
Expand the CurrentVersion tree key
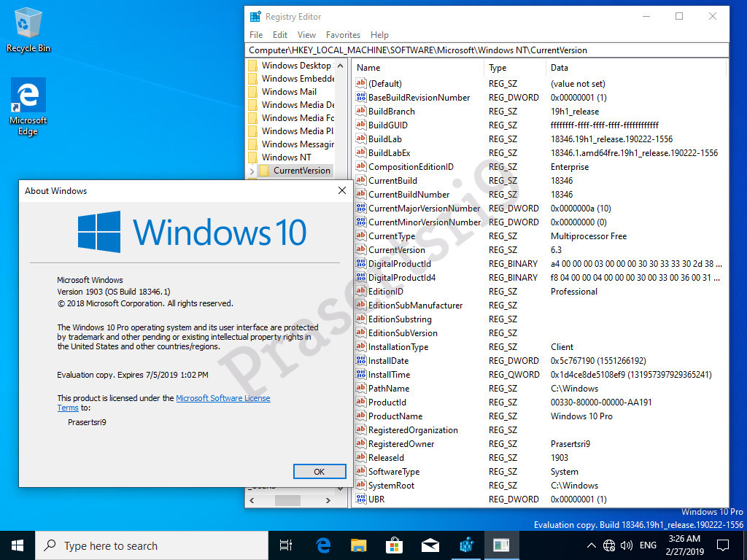(x=252, y=171)
